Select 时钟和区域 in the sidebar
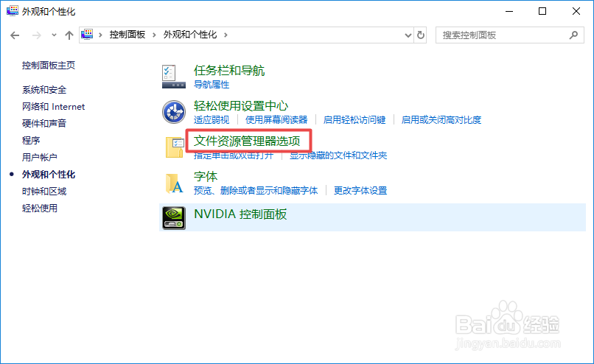The image size is (594, 364). coord(44,192)
